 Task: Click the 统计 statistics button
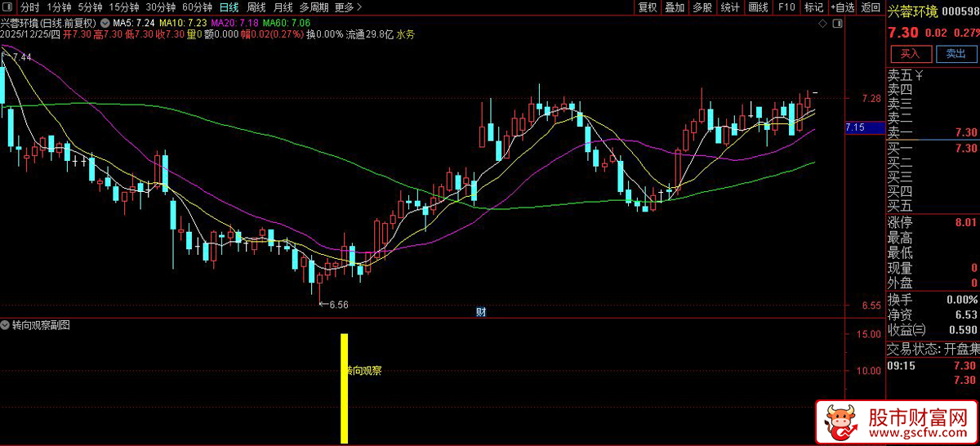[x=730, y=7]
